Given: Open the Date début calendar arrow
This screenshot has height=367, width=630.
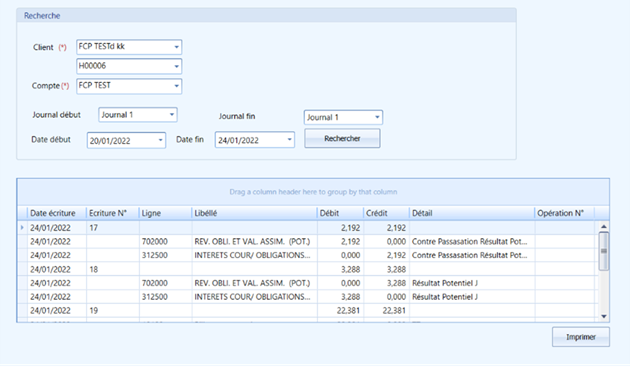Looking at the screenshot, I should pos(160,140).
